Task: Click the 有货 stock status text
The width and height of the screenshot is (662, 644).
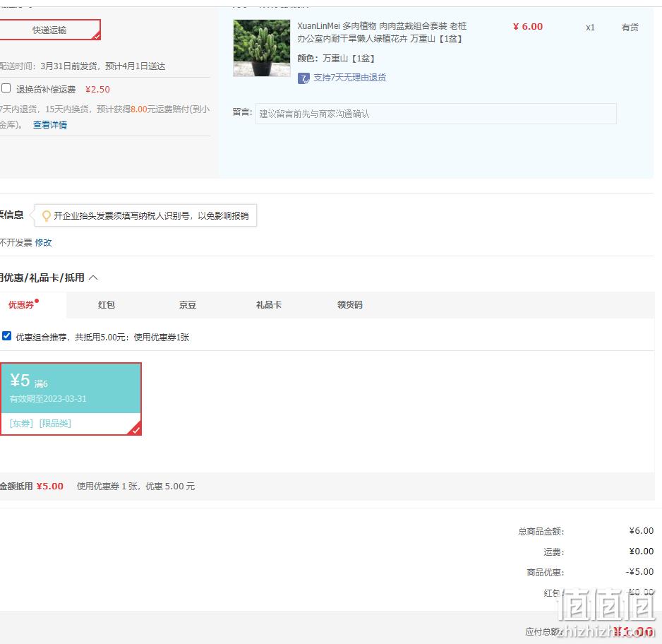Action: tap(630, 28)
